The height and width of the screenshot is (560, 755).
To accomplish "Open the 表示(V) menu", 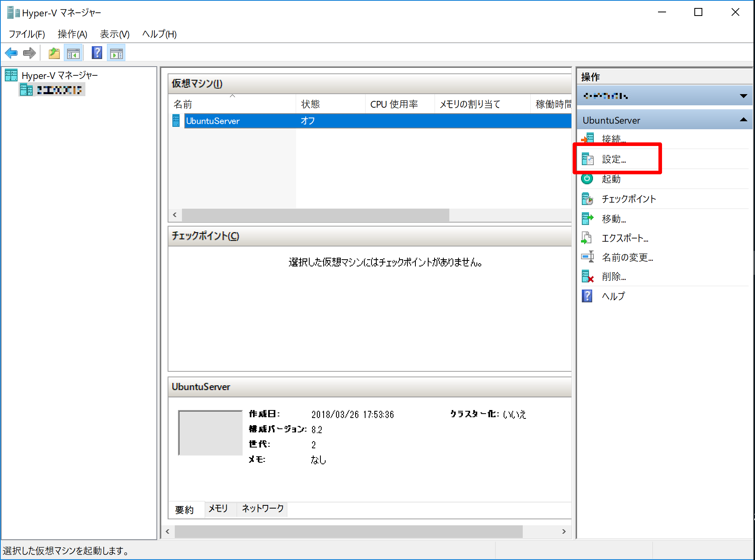I will (115, 34).
